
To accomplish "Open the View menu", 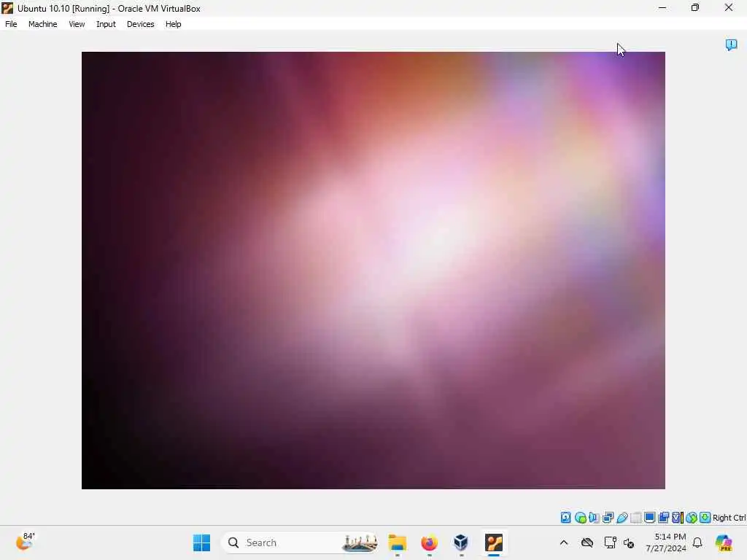I will tap(77, 24).
